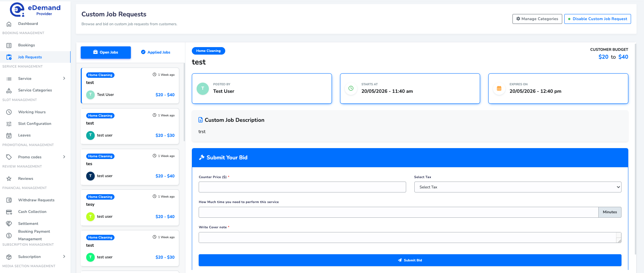Viewport: 644px width, 273px height.
Task: Open Dashboard home icon
Action: 9,24
